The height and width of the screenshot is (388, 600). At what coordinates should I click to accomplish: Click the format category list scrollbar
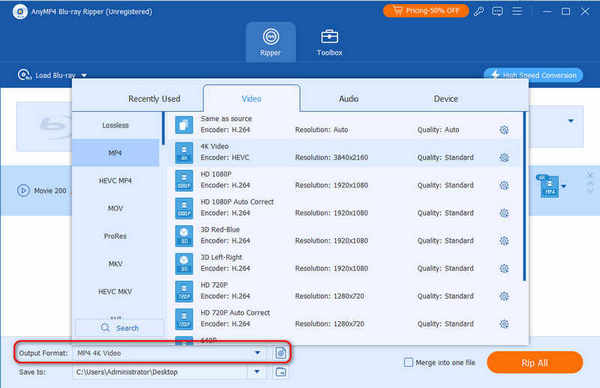pos(163,128)
